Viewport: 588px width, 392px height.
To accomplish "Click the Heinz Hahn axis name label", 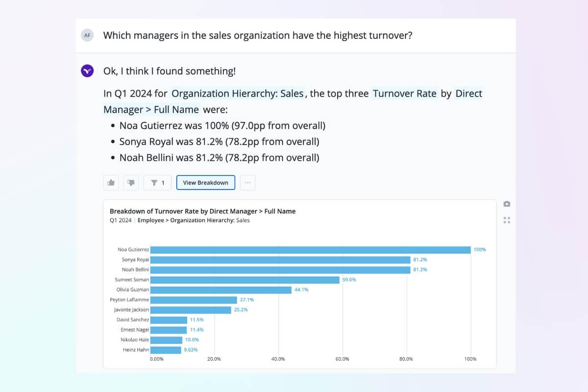I will pyautogui.click(x=136, y=350).
